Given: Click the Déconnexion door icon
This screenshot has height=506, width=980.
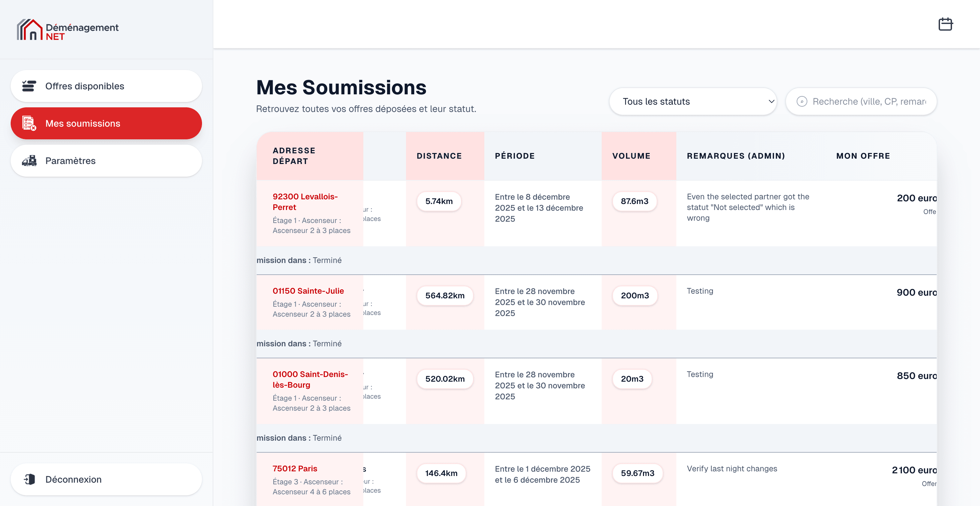Looking at the screenshot, I should click(x=30, y=479).
